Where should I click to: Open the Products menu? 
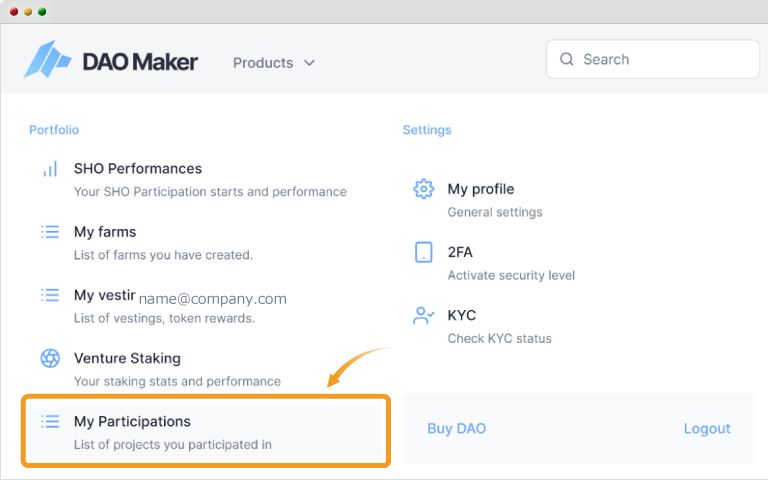pos(273,63)
